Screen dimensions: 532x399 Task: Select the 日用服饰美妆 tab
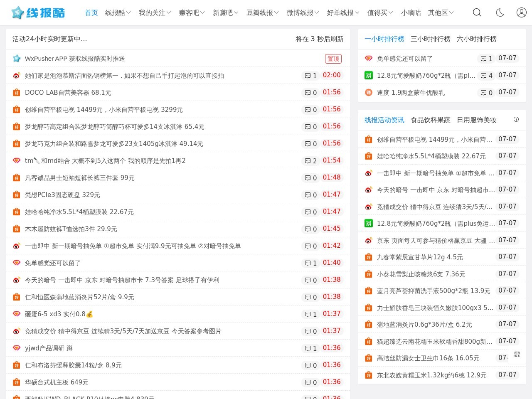[x=477, y=120]
